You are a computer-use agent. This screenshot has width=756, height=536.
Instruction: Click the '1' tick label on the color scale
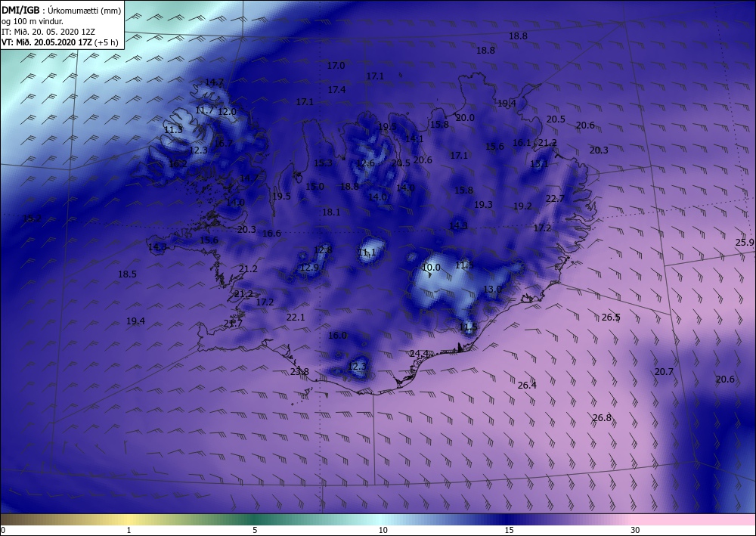click(129, 530)
